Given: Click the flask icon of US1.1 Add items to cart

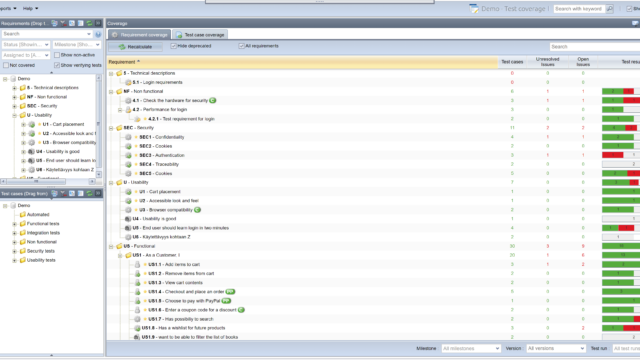Looking at the screenshot, I should click(x=138, y=264).
